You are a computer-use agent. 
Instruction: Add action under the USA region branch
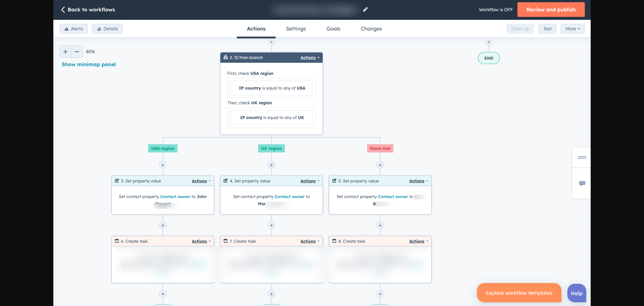(163, 165)
